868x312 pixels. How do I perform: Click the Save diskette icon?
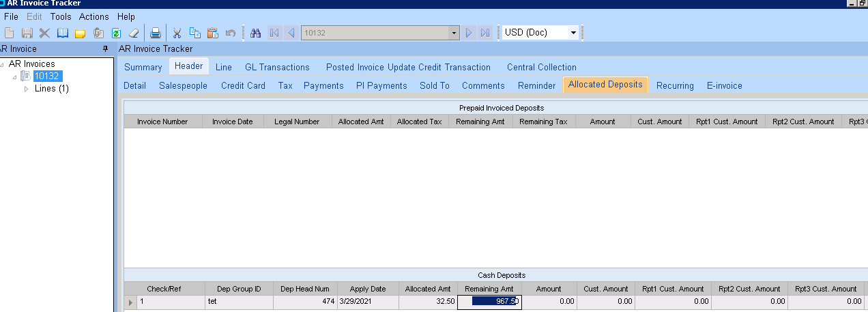click(x=27, y=33)
